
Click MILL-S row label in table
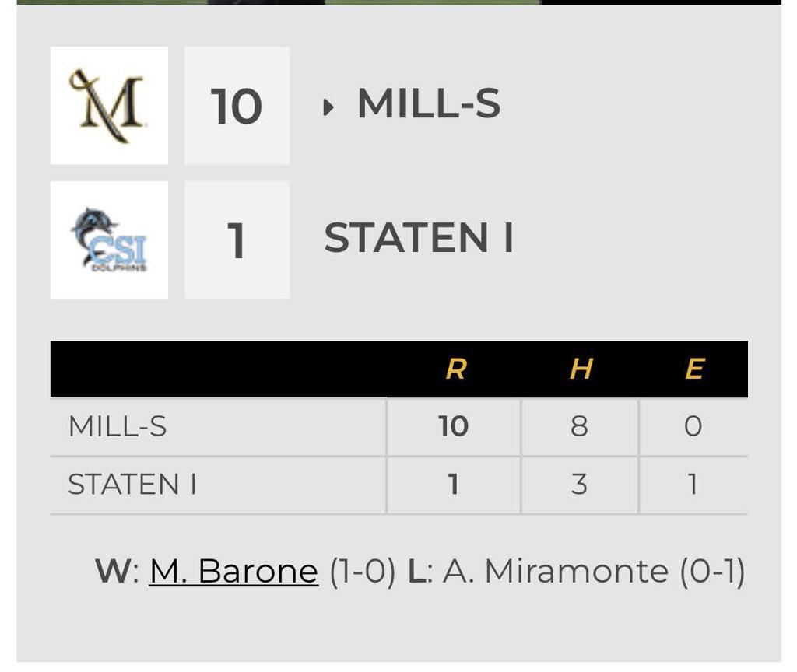click(x=118, y=426)
